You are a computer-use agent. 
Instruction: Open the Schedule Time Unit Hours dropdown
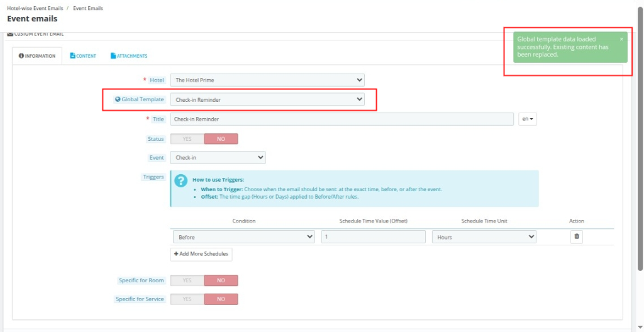point(483,237)
